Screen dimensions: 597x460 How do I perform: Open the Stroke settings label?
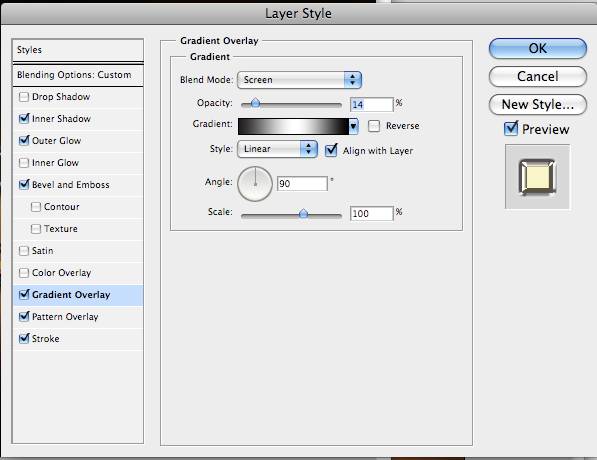click(46, 339)
